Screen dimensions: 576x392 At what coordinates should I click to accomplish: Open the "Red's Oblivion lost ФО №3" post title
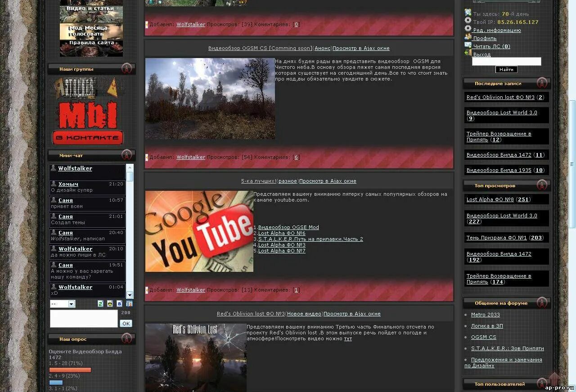click(251, 314)
